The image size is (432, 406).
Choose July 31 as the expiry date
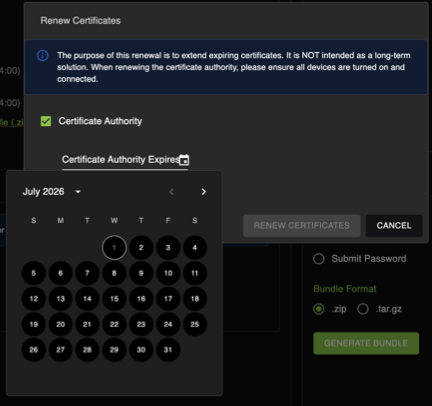click(x=168, y=350)
